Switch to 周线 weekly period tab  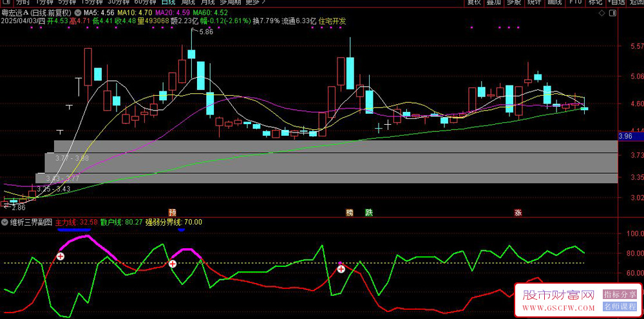tap(188, 3)
